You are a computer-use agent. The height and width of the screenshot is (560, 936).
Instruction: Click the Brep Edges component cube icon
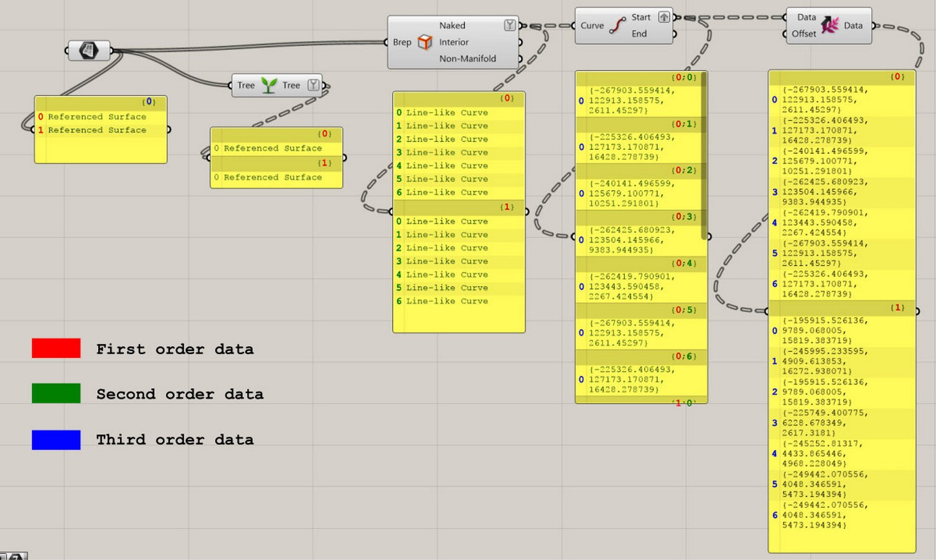coord(424,42)
